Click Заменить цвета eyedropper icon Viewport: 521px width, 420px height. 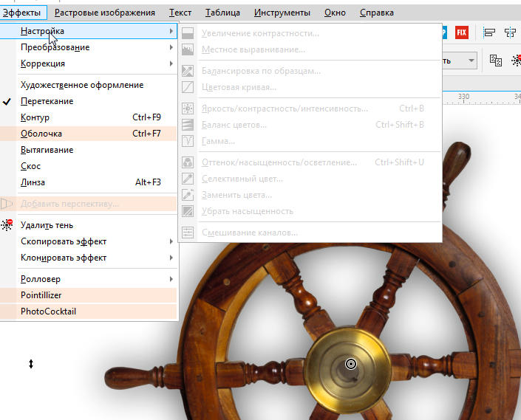click(188, 195)
